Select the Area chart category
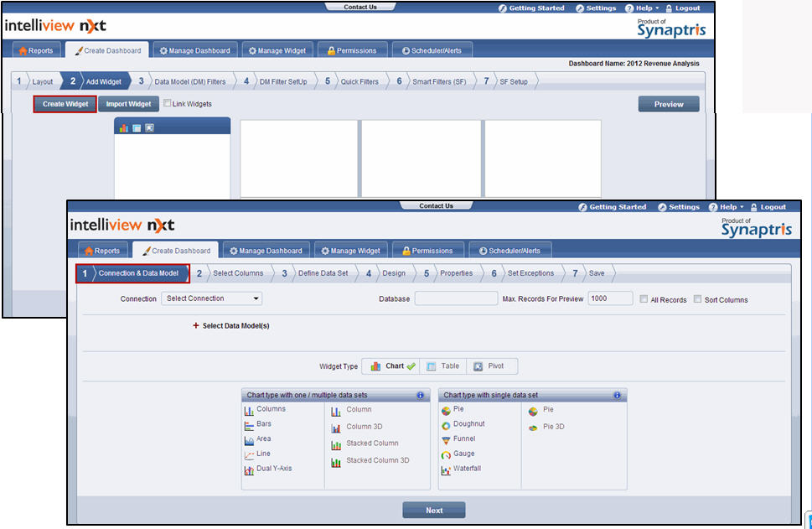The width and height of the screenshot is (812, 529). pos(258,440)
